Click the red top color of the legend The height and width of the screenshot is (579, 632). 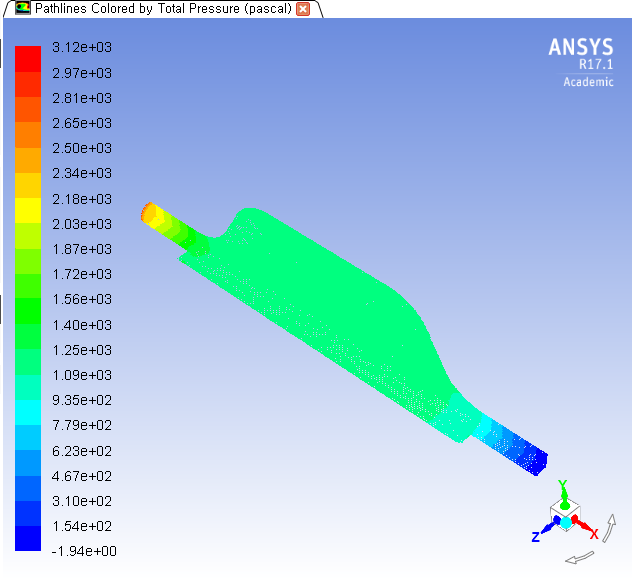(28, 59)
